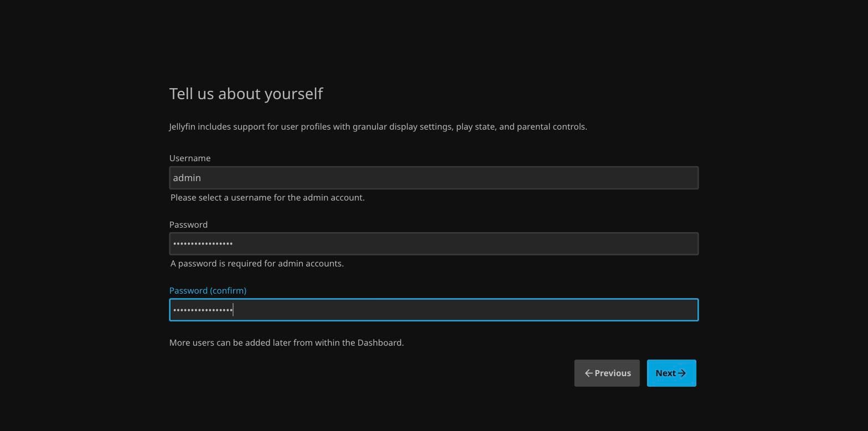Click the 'Password (confirm)' label

[x=208, y=291]
